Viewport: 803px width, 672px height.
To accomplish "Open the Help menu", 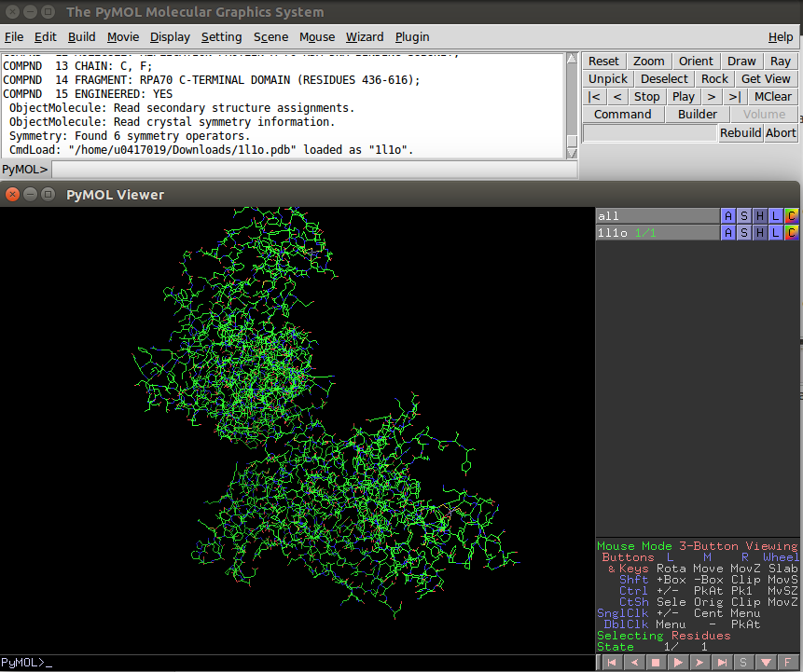I will pos(781,37).
